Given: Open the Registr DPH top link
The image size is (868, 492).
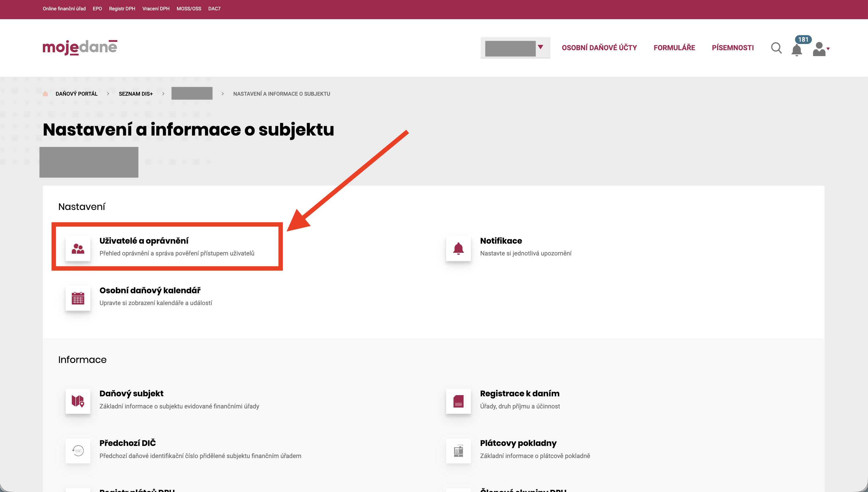Looking at the screenshot, I should tap(122, 9).
